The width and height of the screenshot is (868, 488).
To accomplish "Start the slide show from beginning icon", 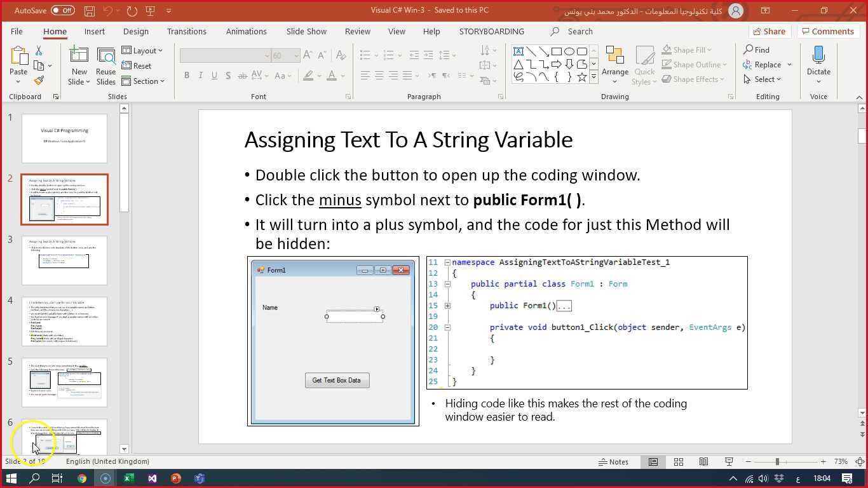I will [x=151, y=11].
